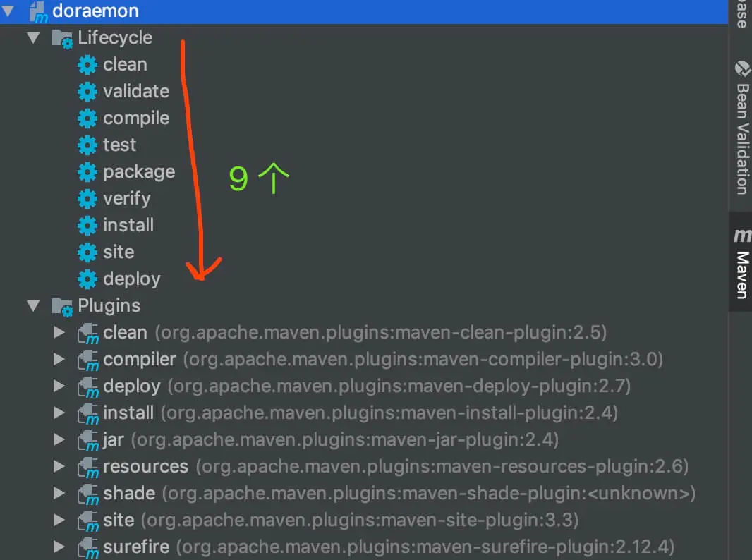Collapse the Lifecycle tree node

click(33, 38)
